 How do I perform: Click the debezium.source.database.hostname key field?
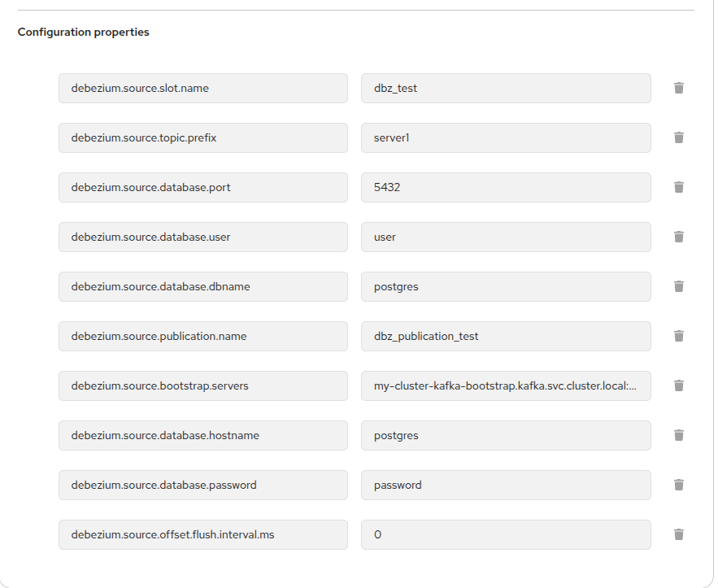(x=202, y=435)
